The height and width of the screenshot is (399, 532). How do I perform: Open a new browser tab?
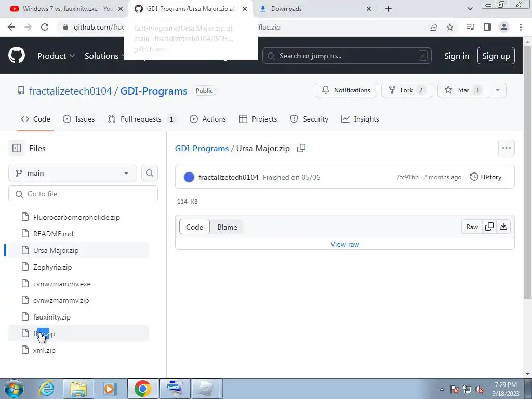point(389,9)
